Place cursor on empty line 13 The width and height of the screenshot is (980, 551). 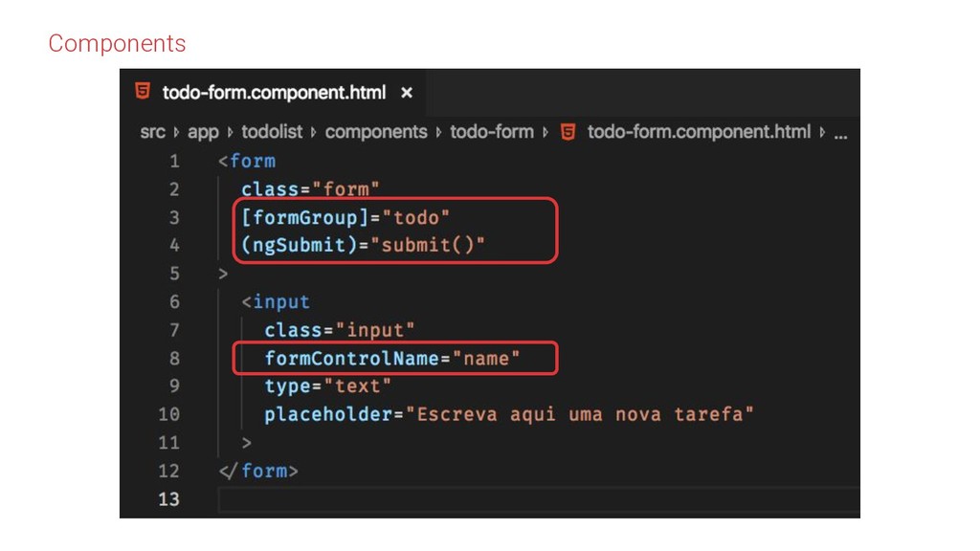coord(479,498)
